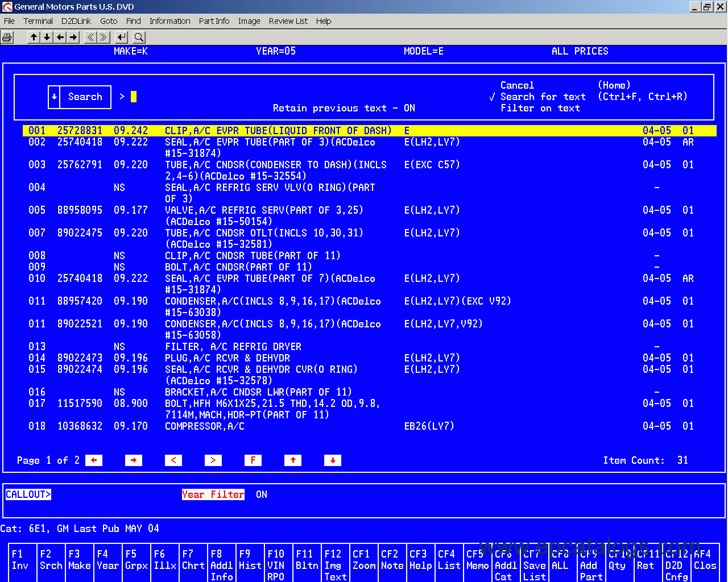Click the down arrow toolbar button

[x=47, y=38]
